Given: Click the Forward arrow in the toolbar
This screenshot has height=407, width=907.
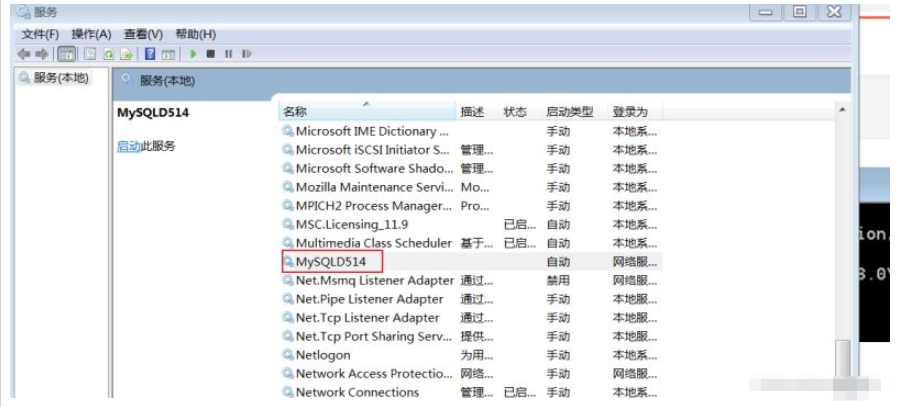Looking at the screenshot, I should (x=41, y=54).
